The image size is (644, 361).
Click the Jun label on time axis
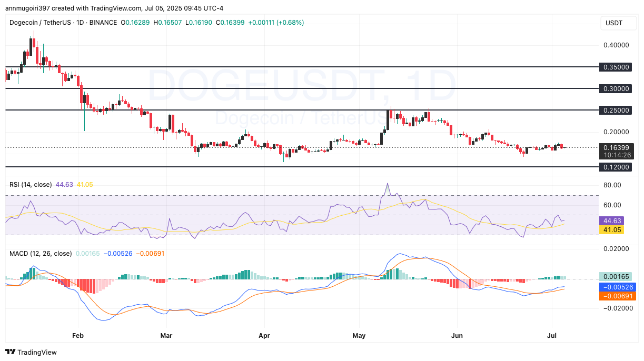457,335
